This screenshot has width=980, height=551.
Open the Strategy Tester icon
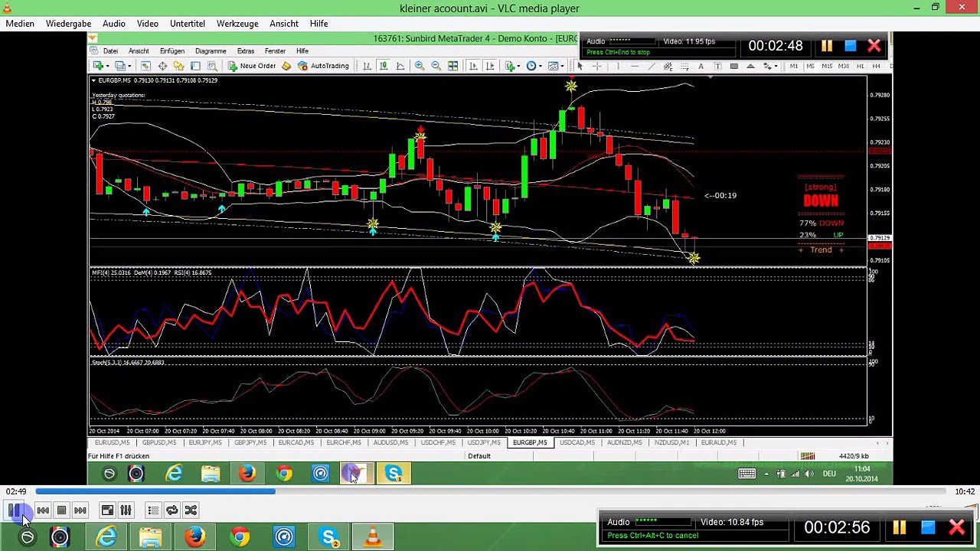click(213, 66)
